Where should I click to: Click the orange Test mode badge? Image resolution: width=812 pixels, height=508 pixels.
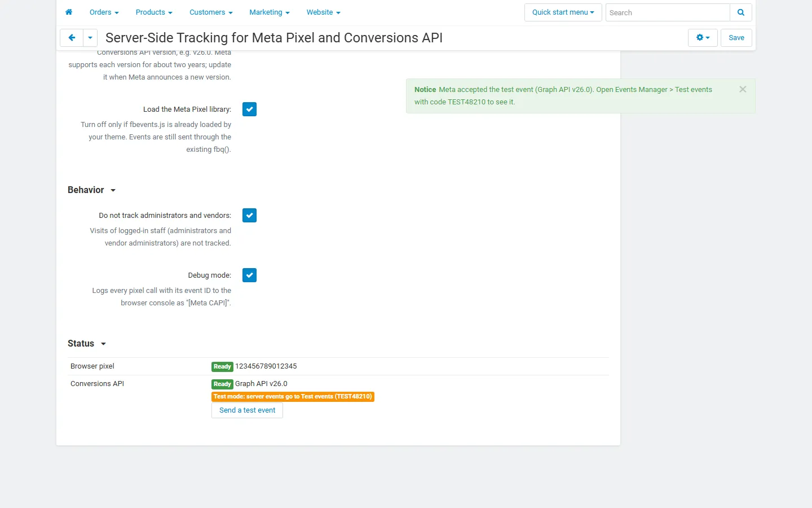click(293, 397)
